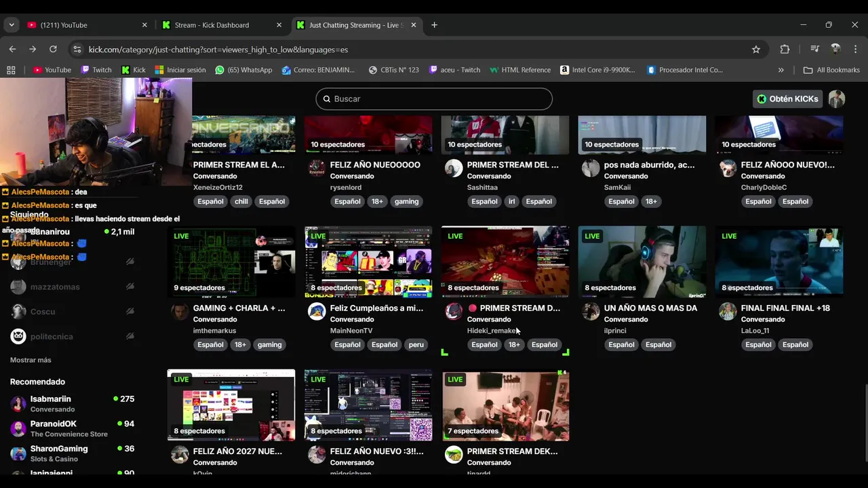Viewport: 868px width, 488px height.
Task: Click the Sashittaa channel avatar
Action: coord(454,167)
